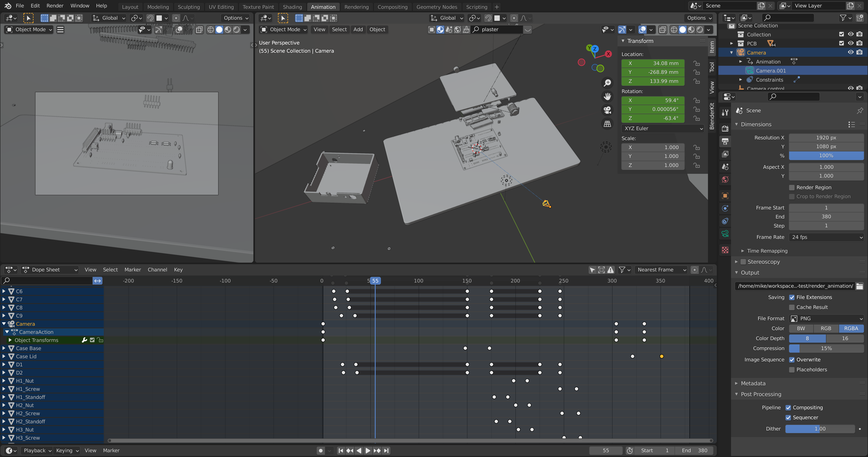Select RGB color mode button
Screen dimensions: 868x457
point(826,328)
